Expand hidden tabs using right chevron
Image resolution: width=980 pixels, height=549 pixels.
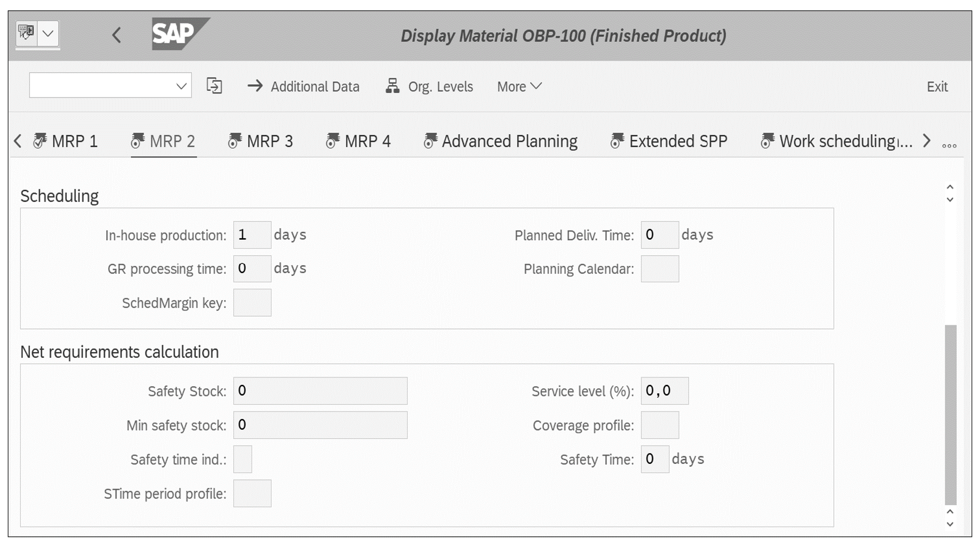(x=926, y=141)
